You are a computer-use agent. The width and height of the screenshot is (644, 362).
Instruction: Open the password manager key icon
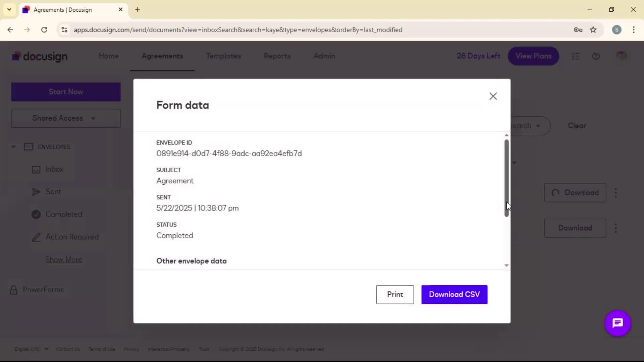[578, 30]
